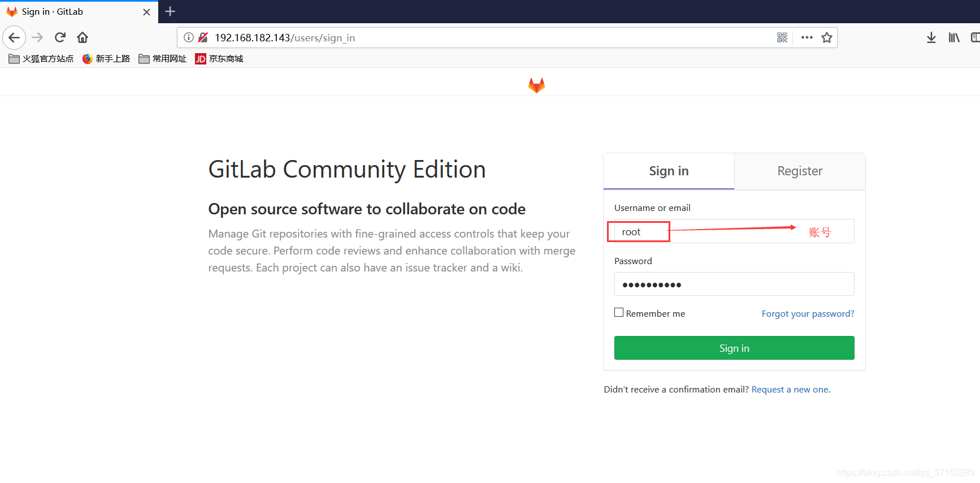The height and width of the screenshot is (483, 980).
Task: Focus the Password field
Action: [x=734, y=284]
